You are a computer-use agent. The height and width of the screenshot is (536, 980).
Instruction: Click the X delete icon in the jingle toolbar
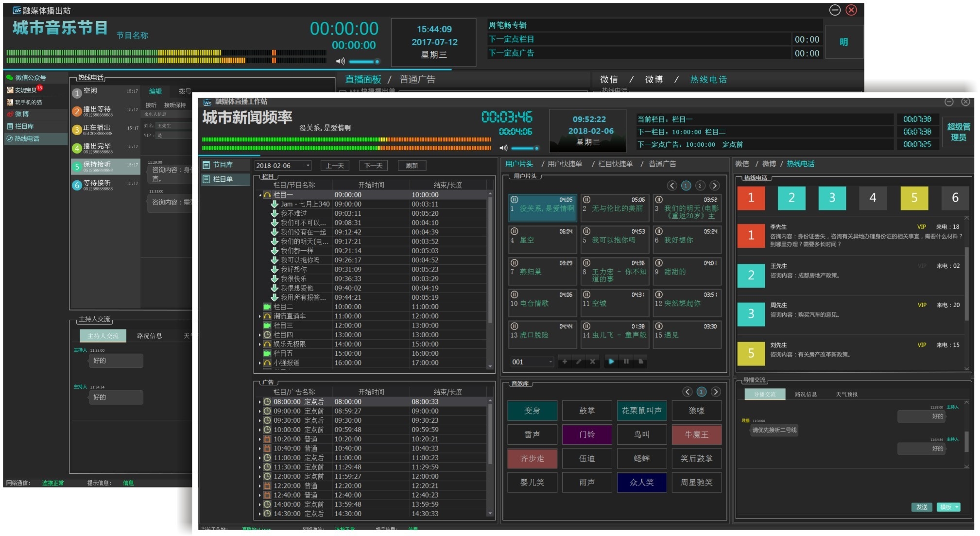point(592,362)
